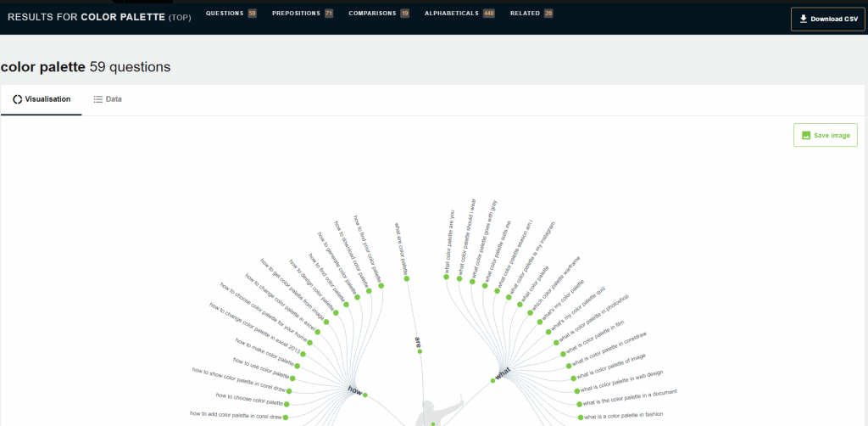Select "what is color palette in coreldraw" label
Screen dimensions: 868x426
609,347
